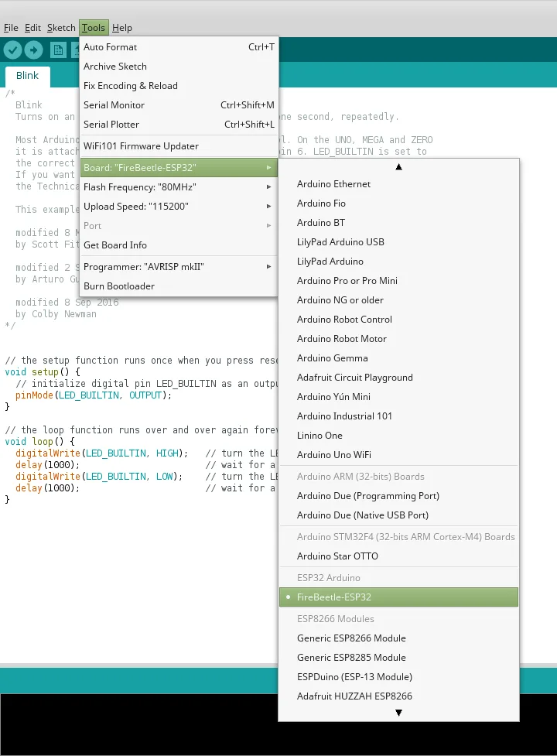Image resolution: width=557 pixels, height=756 pixels.
Task: Click the New sketch document icon
Action: click(x=58, y=50)
